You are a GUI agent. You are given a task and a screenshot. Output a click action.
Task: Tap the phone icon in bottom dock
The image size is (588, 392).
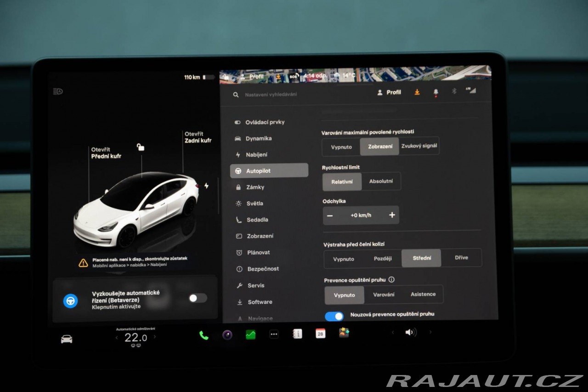pyautogui.click(x=204, y=335)
